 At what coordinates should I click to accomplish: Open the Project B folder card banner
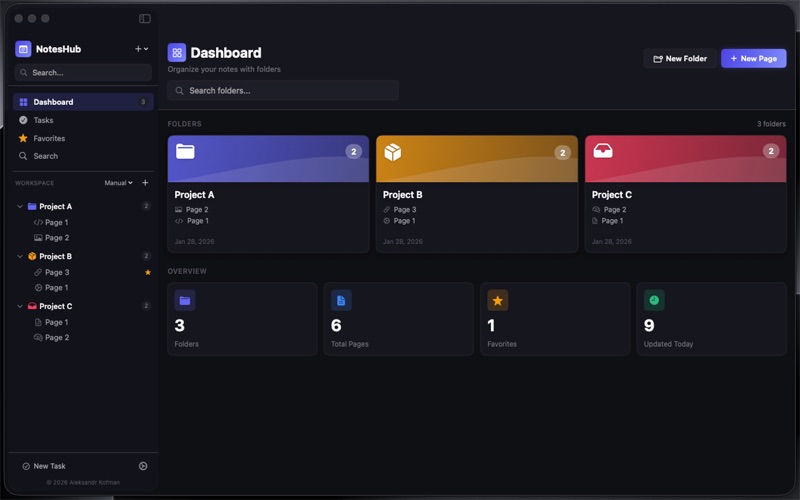477,159
